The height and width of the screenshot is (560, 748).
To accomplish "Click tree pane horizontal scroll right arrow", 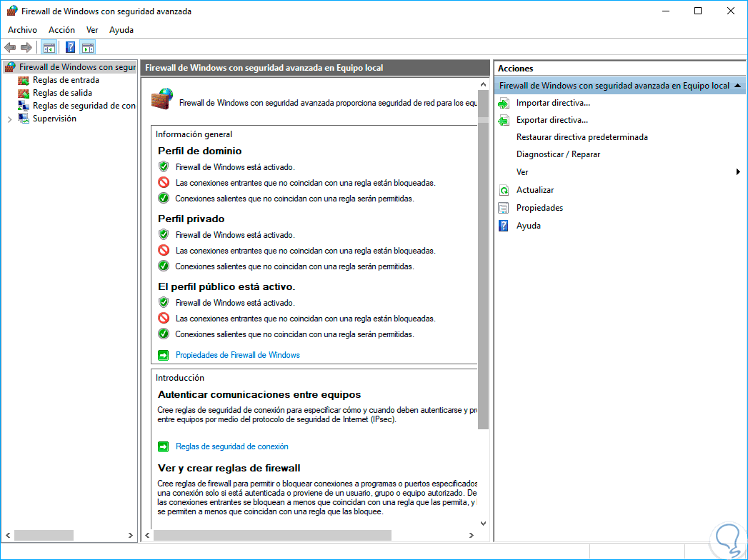I will [x=130, y=535].
